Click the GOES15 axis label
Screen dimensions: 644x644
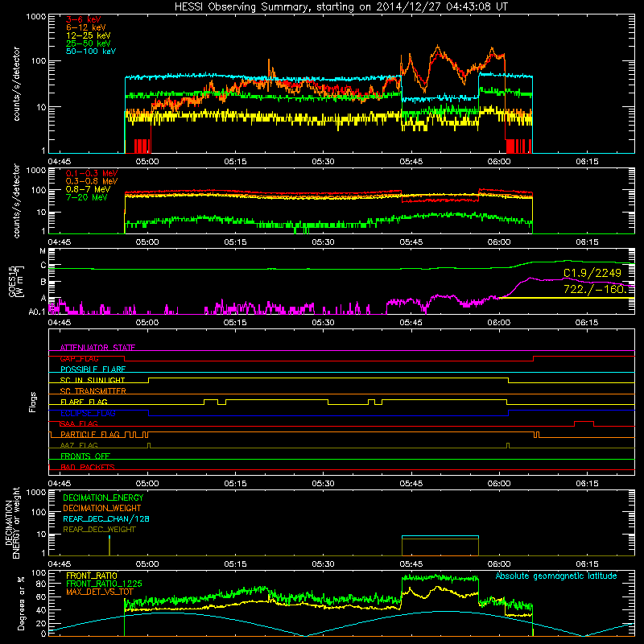tap(11, 281)
